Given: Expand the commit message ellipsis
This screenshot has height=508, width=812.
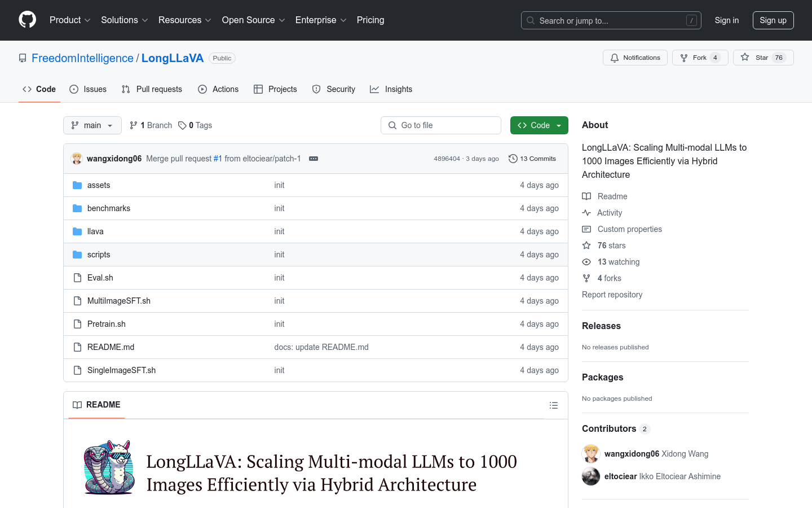Looking at the screenshot, I should [x=314, y=159].
